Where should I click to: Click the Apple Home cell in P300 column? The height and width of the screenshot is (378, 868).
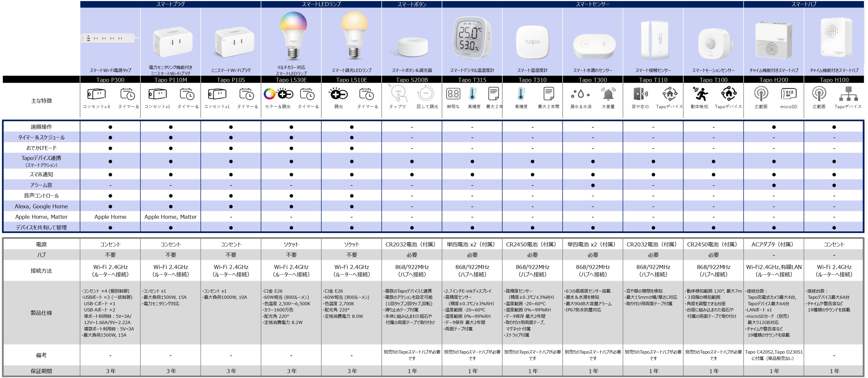110,217
